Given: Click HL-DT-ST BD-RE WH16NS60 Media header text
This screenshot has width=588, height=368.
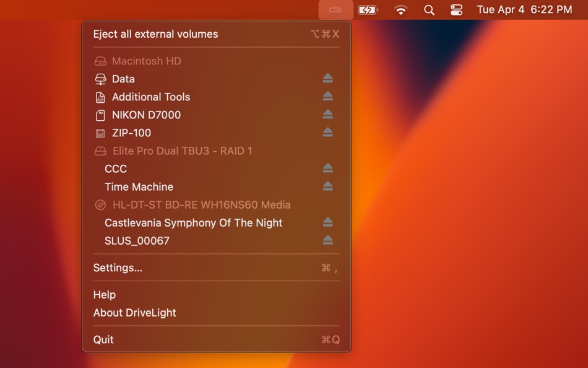Looking at the screenshot, I should click(x=202, y=205).
